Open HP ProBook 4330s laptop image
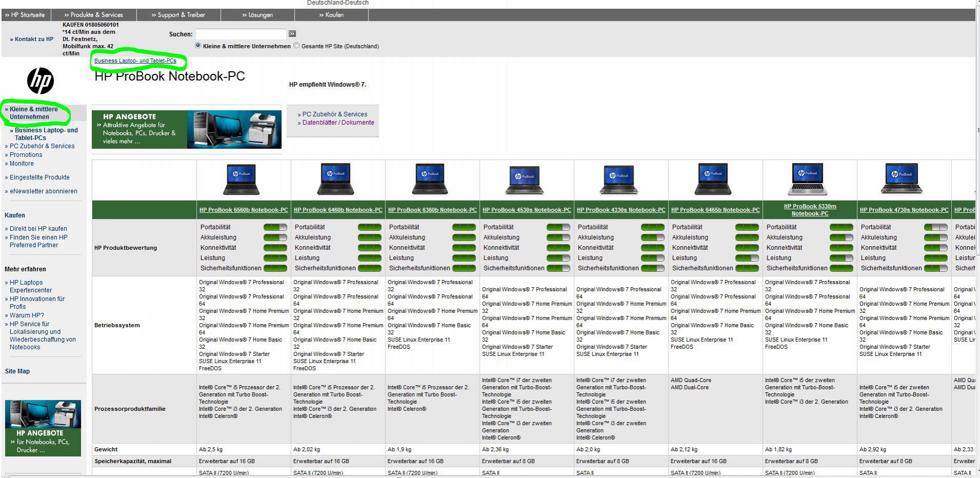This screenshot has height=478, width=980. [x=619, y=180]
